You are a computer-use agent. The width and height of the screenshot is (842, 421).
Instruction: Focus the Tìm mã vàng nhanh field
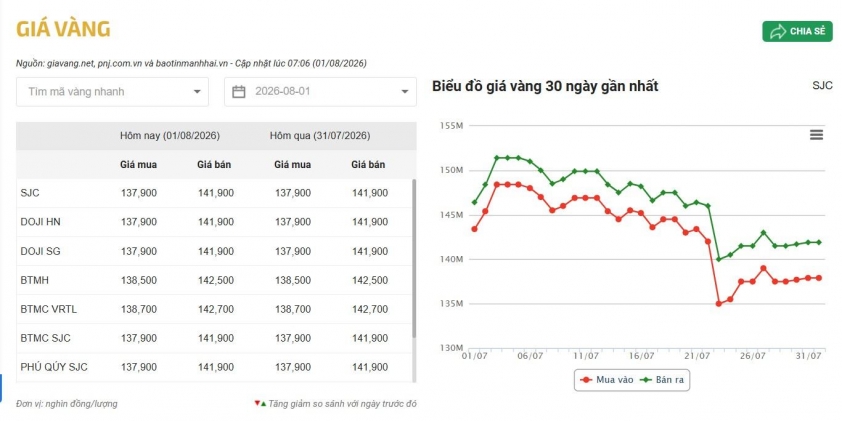pyautogui.click(x=112, y=92)
